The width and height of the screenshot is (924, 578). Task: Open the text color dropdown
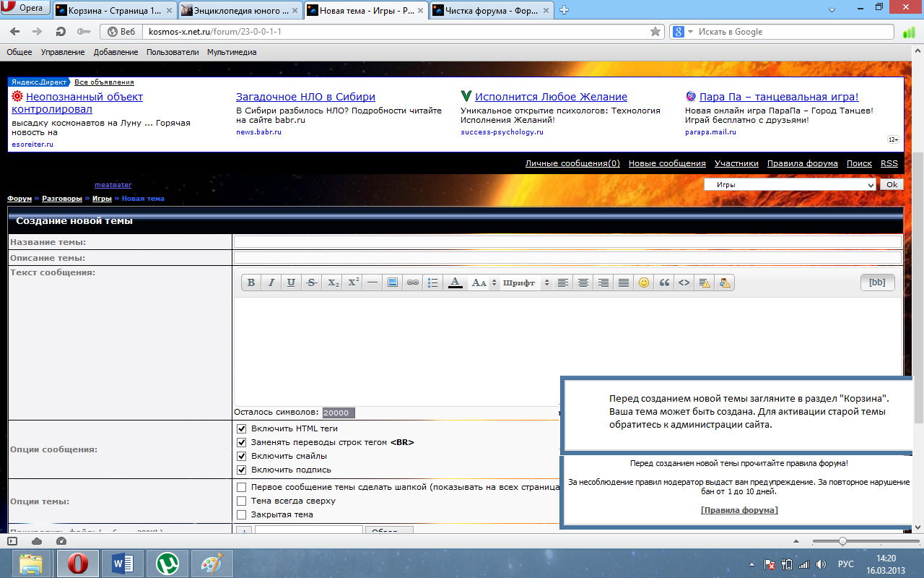(x=455, y=282)
